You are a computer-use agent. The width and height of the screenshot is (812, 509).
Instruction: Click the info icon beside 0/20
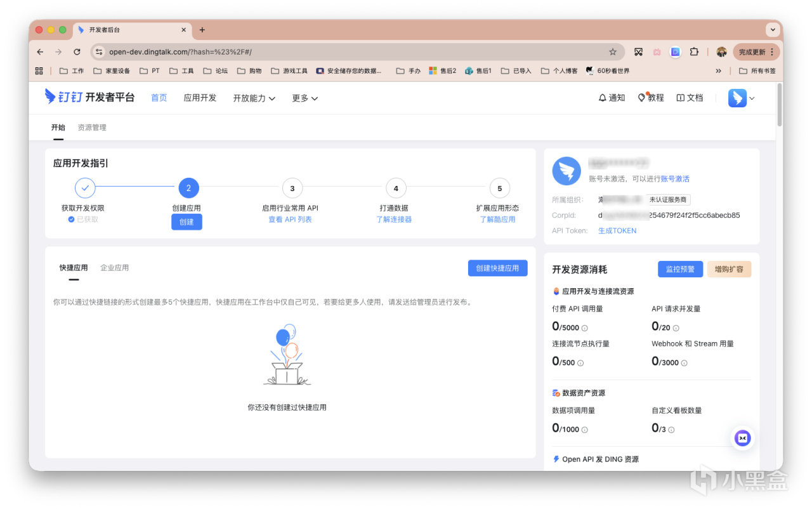[676, 328]
